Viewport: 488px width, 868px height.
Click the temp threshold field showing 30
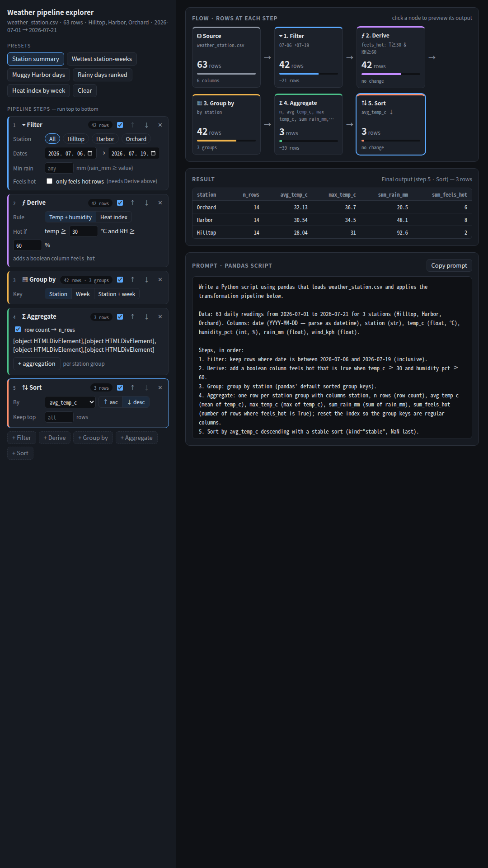(84, 231)
